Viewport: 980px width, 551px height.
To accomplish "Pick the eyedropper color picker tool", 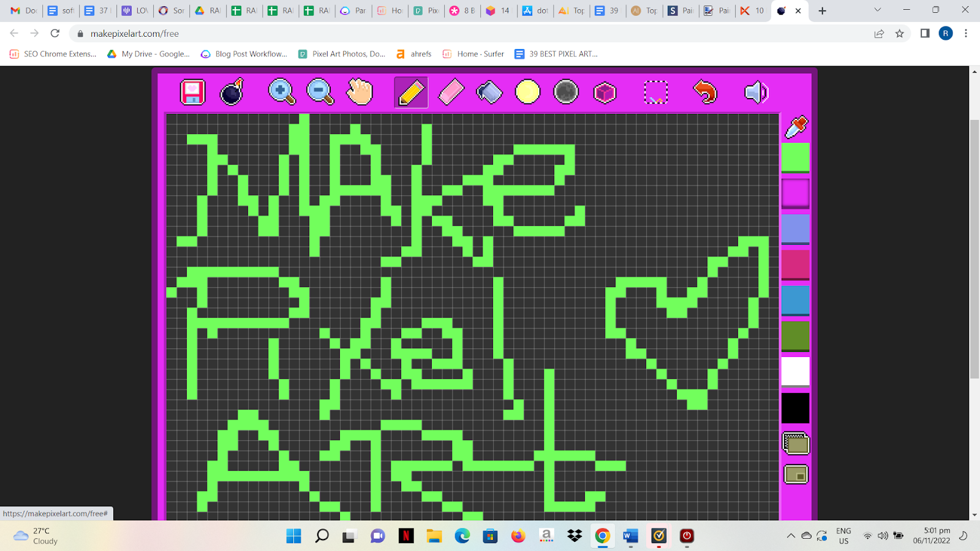I will pyautogui.click(x=796, y=127).
